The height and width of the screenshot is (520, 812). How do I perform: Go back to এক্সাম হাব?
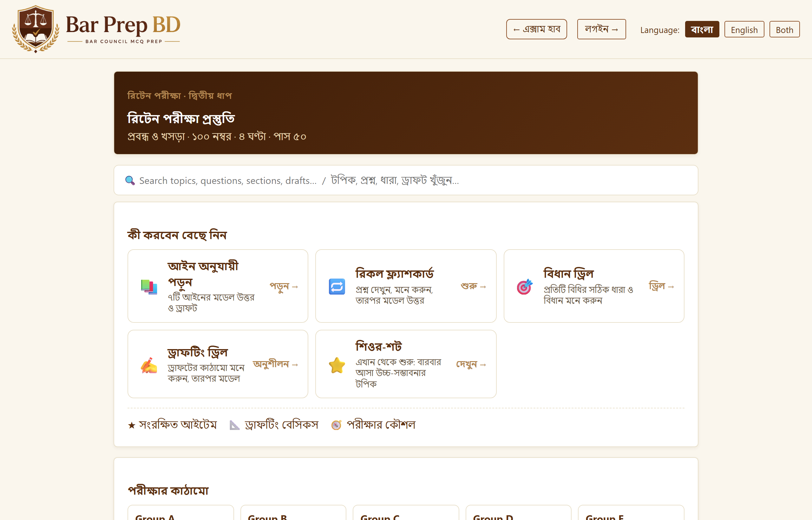pos(536,29)
